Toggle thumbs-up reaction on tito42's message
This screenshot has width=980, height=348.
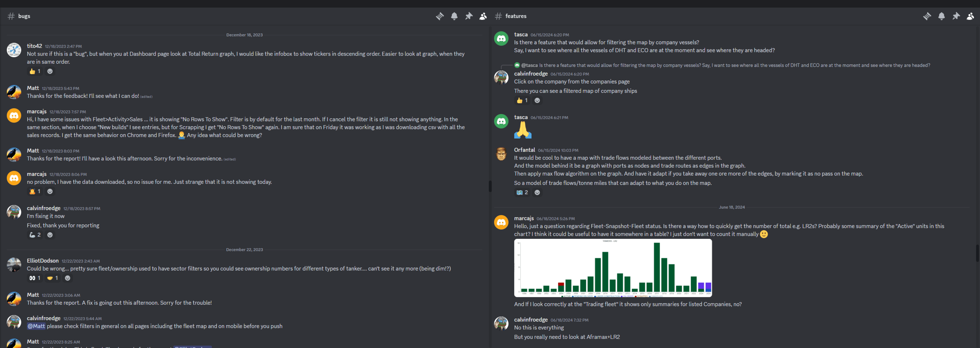(x=35, y=71)
